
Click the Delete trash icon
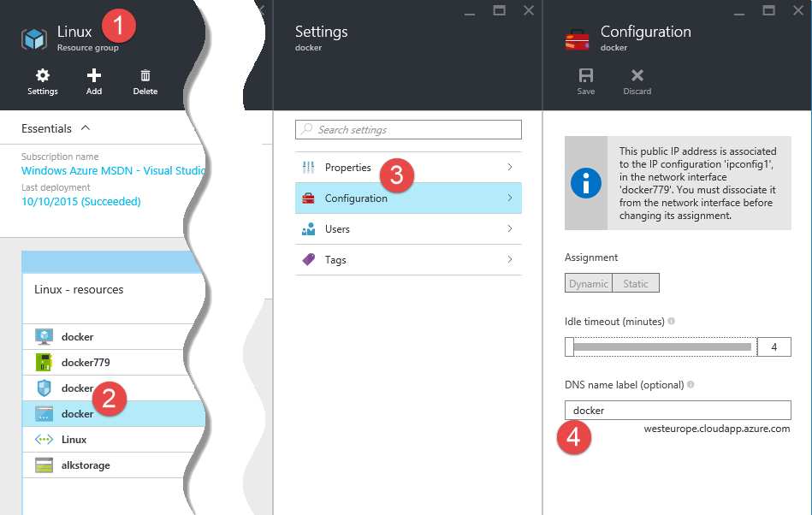click(145, 76)
